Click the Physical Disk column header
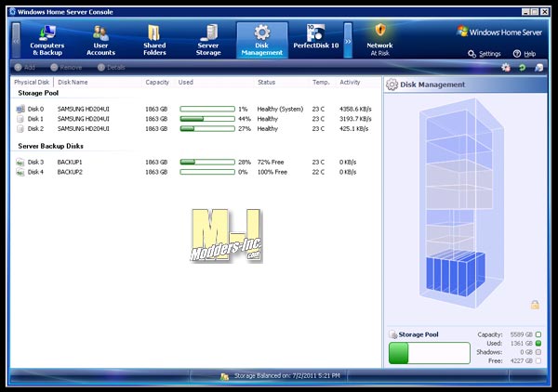Screen dimensions: 558x392 32,82
